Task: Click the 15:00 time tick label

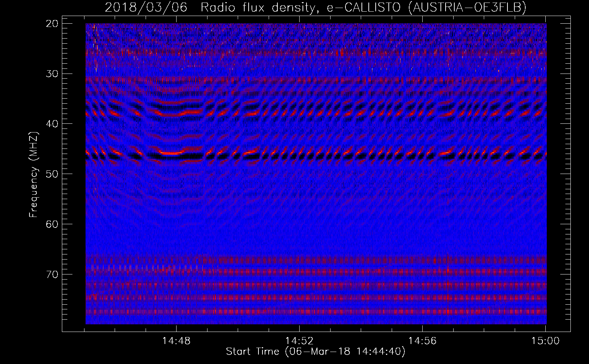Action: coord(545,341)
